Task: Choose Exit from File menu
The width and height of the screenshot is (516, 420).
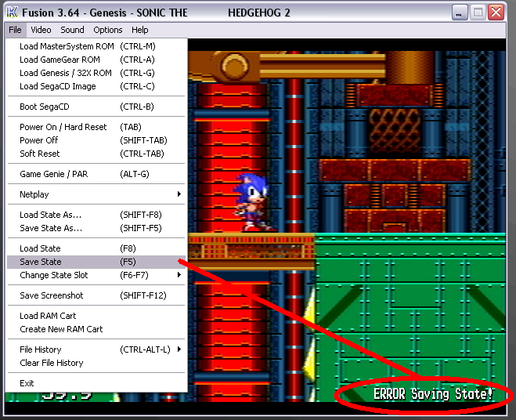Action: click(x=96, y=383)
